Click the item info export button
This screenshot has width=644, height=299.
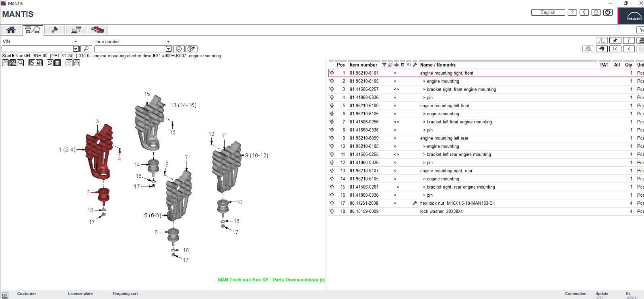pos(192,49)
